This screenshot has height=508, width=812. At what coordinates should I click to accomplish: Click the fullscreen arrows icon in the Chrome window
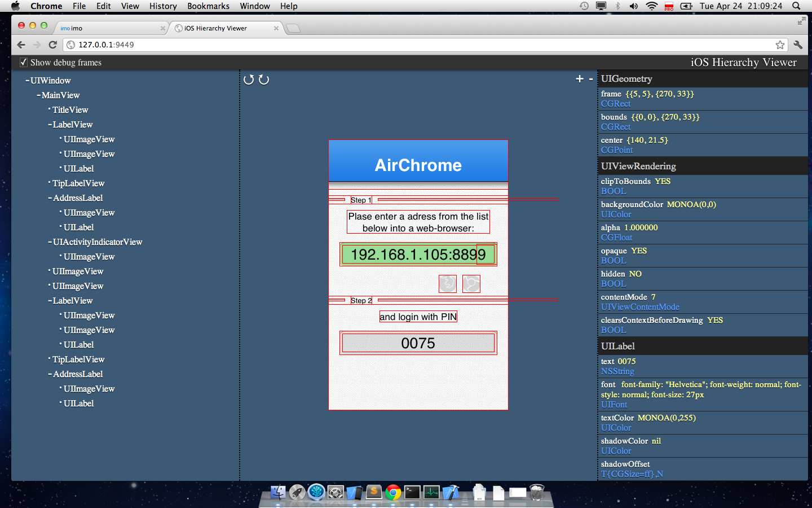click(801, 21)
